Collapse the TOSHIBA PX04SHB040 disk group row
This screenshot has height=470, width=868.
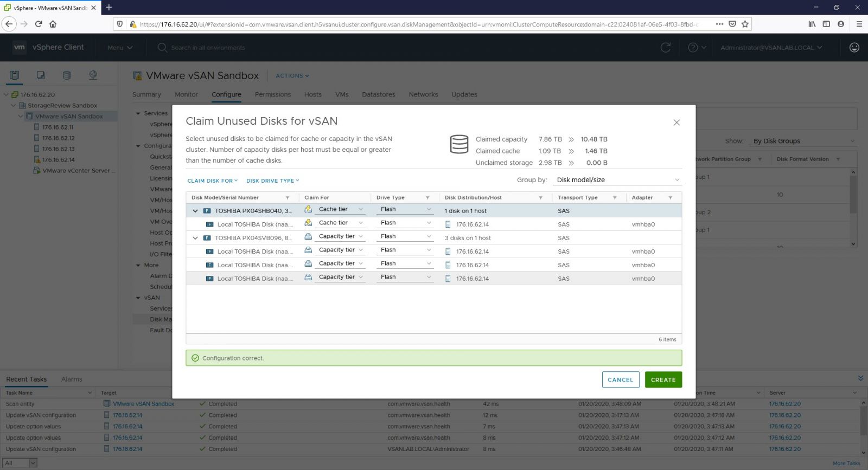pos(195,211)
